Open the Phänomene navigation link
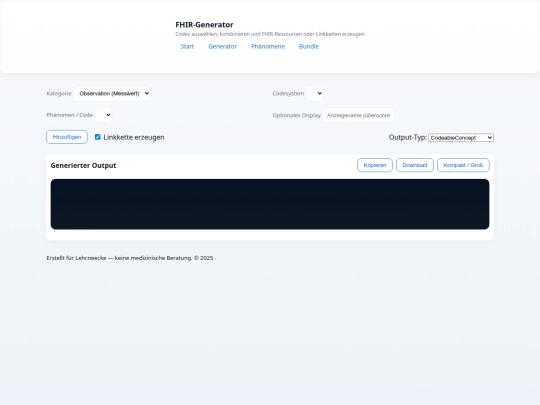540x405 pixels. pos(268,46)
